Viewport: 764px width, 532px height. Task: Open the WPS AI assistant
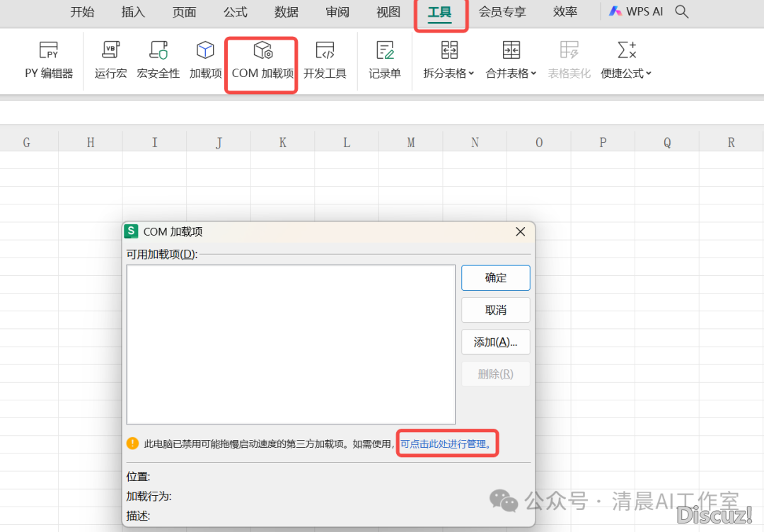pyautogui.click(x=636, y=12)
